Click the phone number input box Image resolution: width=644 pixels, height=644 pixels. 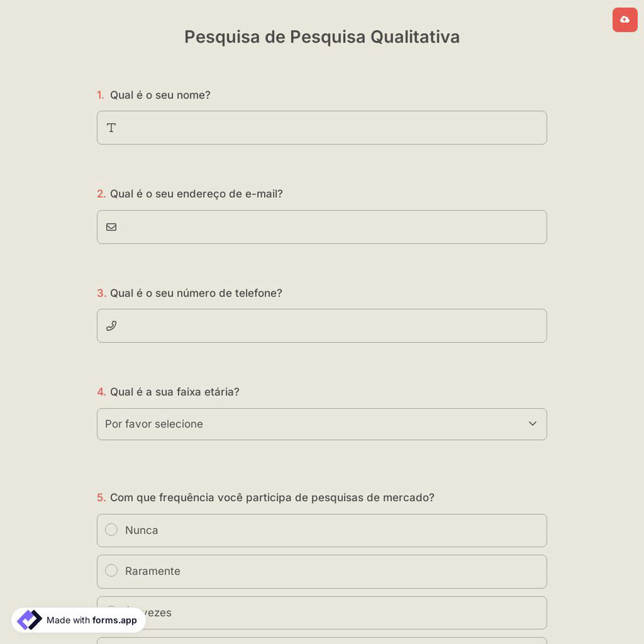[322, 325]
